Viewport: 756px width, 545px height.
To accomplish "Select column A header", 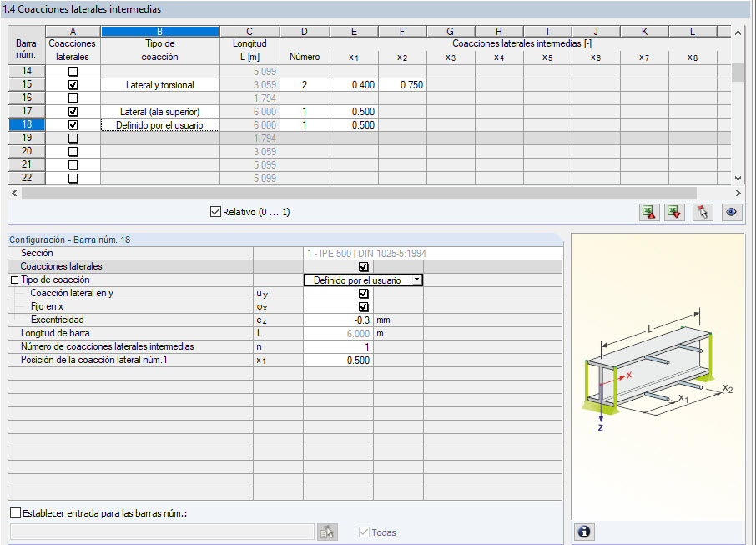I will (73, 32).
